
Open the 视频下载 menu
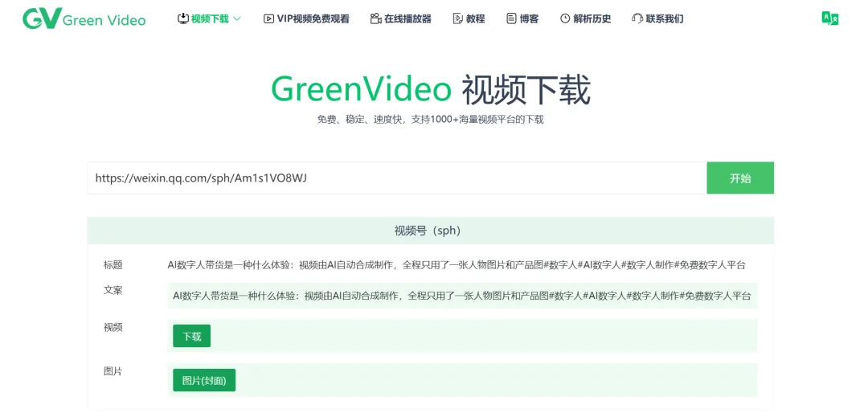(209, 18)
